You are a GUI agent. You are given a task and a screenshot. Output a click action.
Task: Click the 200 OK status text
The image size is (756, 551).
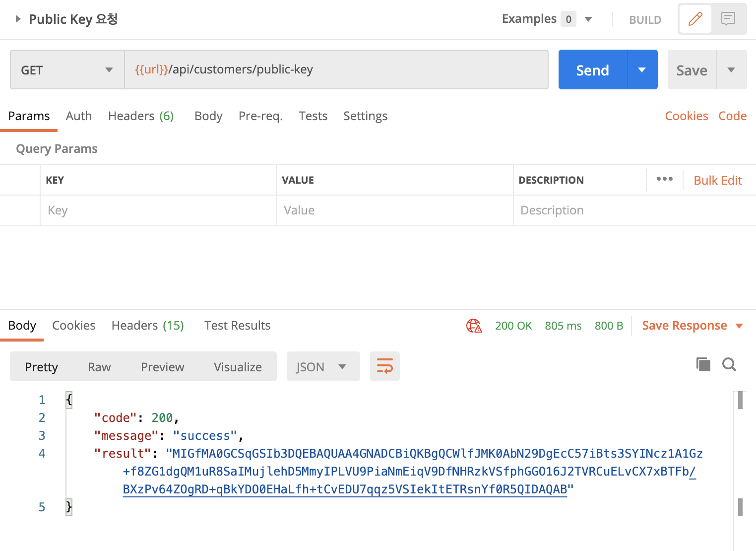[513, 326]
